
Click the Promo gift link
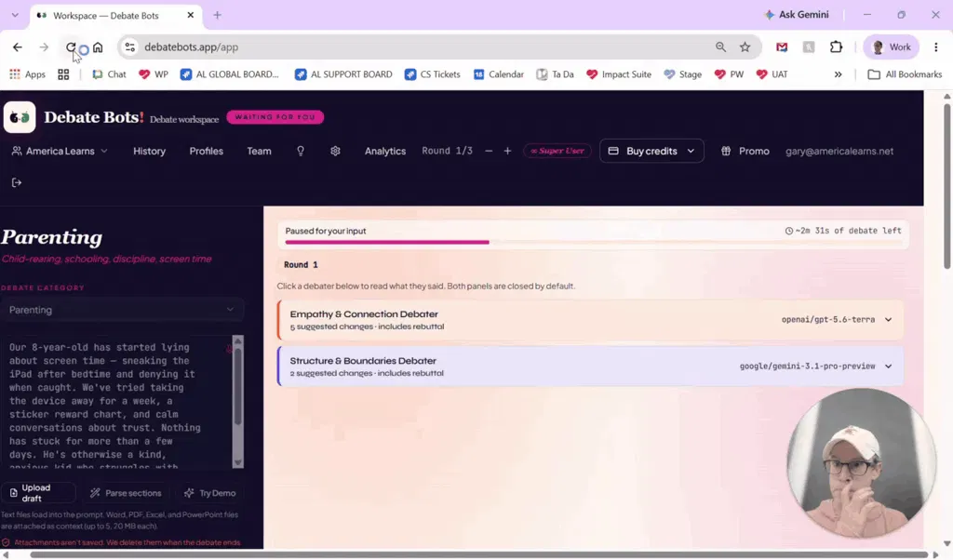(x=745, y=152)
